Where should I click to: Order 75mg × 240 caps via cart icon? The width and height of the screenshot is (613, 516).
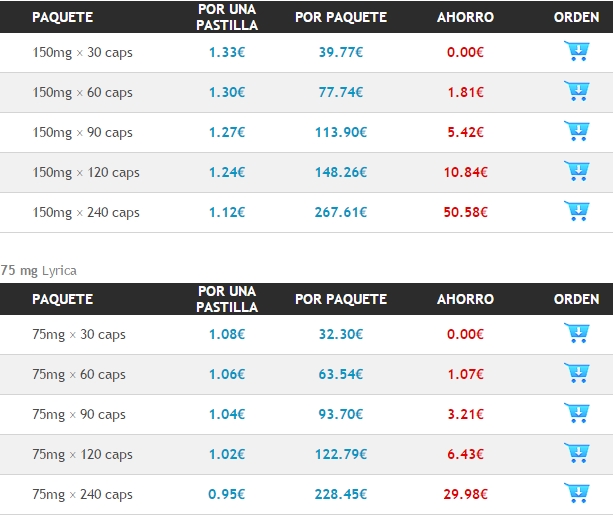point(577,493)
